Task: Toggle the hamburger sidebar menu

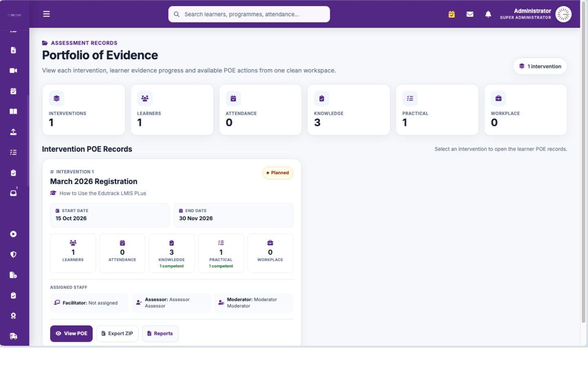Action: (x=47, y=14)
